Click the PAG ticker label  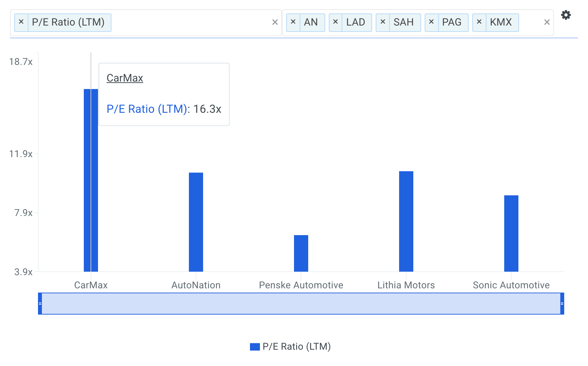point(452,22)
